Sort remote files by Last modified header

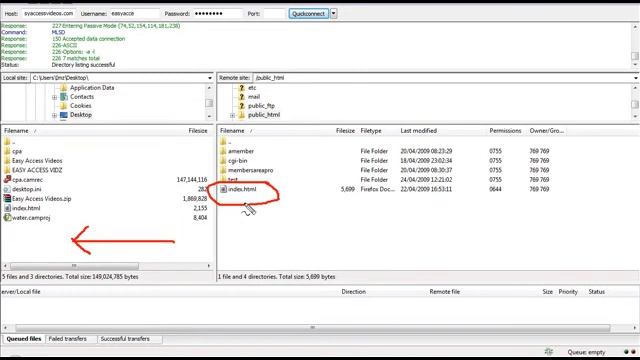tap(419, 131)
